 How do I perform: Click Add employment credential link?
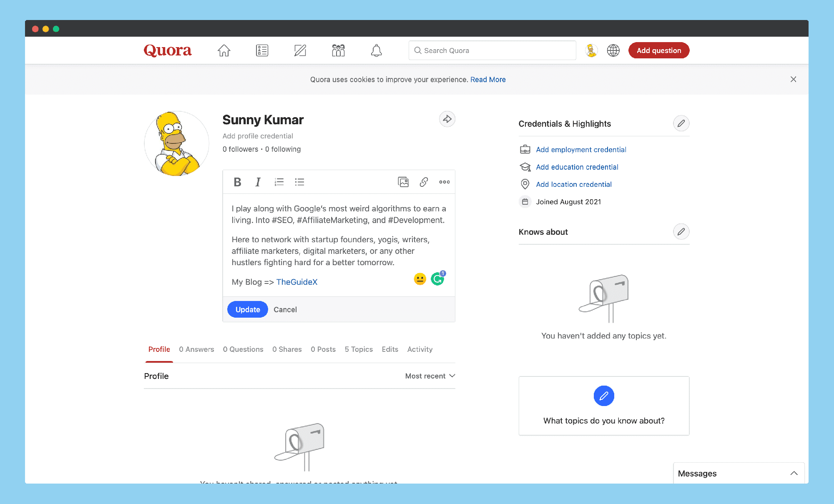581,150
